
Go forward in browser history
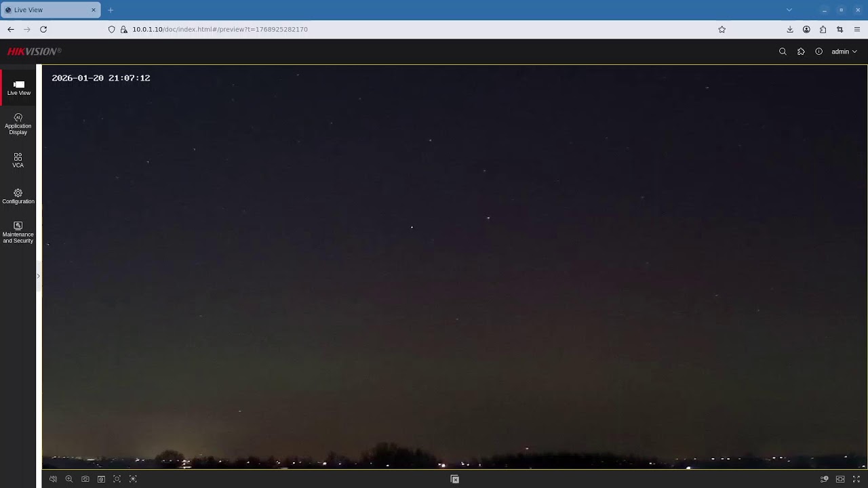27,29
